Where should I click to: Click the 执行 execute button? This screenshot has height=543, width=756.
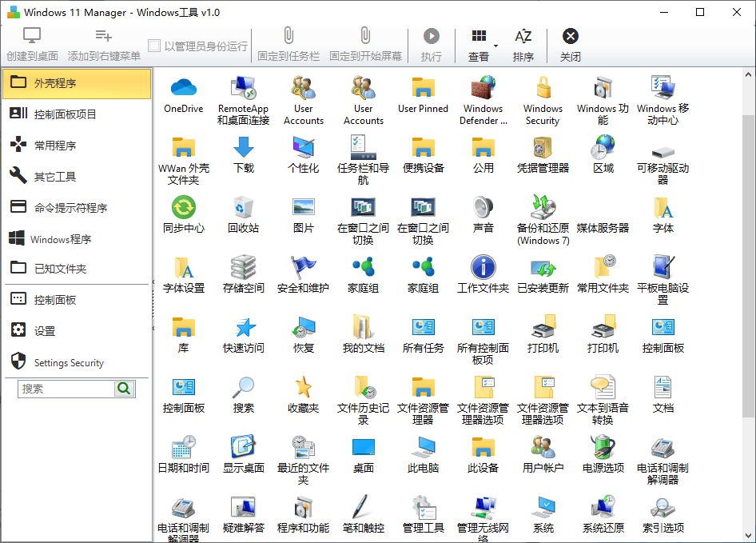pyautogui.click(x=432, y=44)
